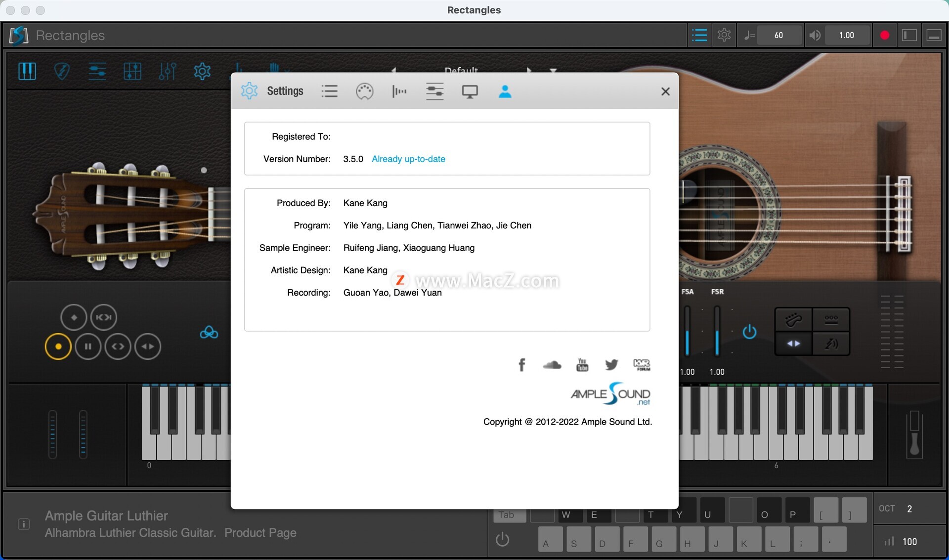Open the KVR Forum link icon

tap(642, 365)
